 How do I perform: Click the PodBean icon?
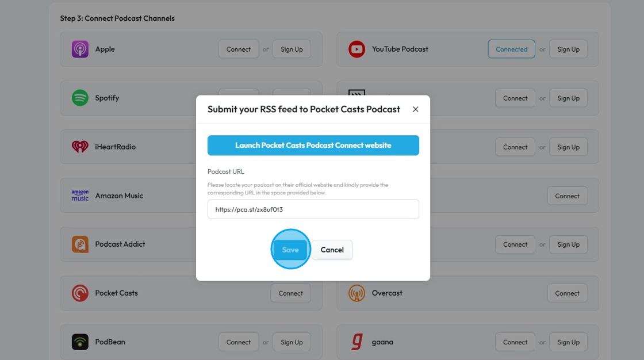[80, 342]
